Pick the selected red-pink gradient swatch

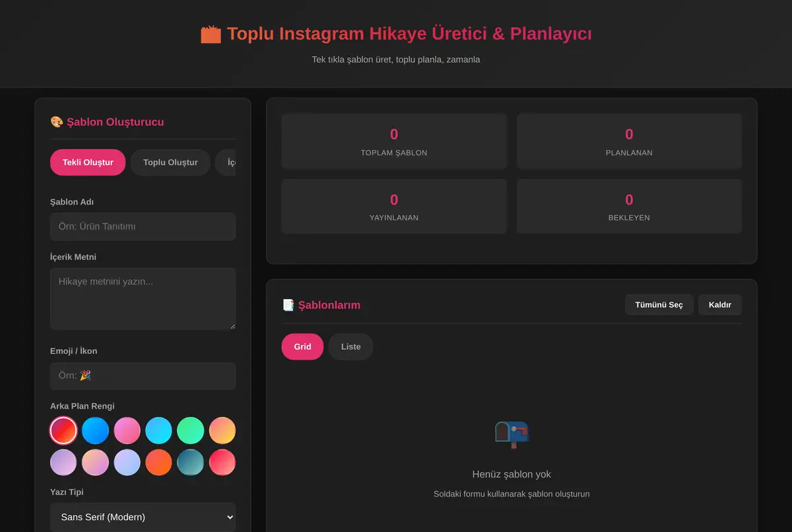point(63,430)
